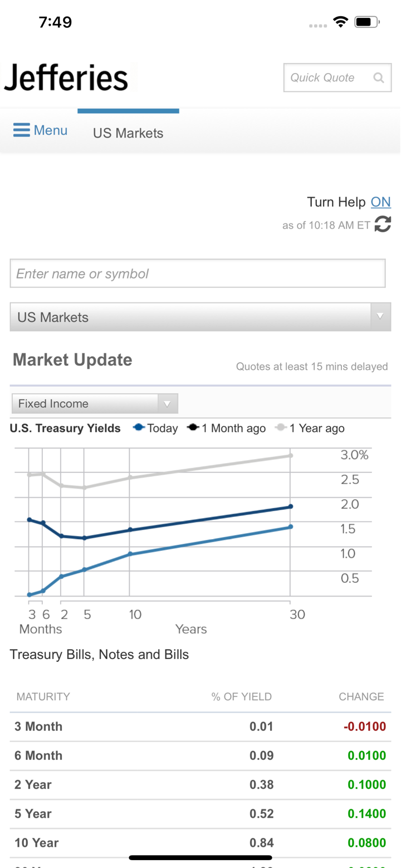Image resolution: width=401 pixels, height=868 pixels.
Task: Open the Menu label in navigation
Action: (51, 130)
